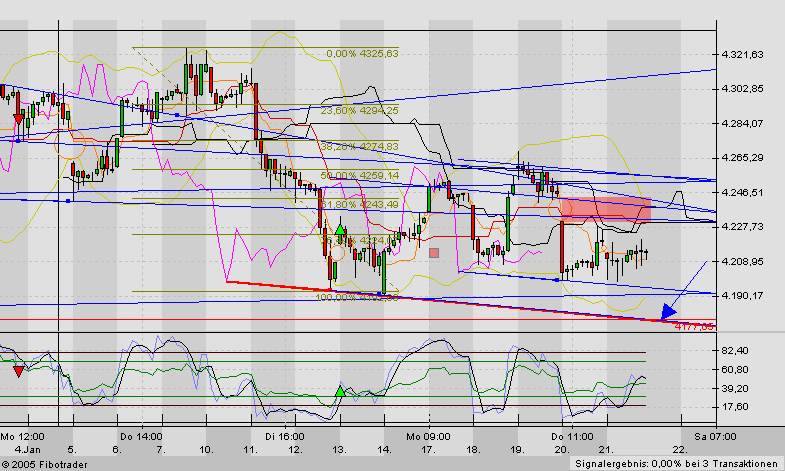Click the red sell triangle on the price chart
The width and height of the screenshot is (785, 471).
click(x=19, y=119)
